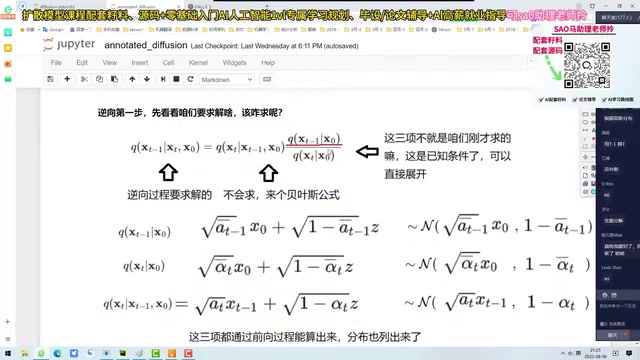Cut the selected cells with the scissors icon
Viewport: 640px width, 360px height.
(84, 79)
